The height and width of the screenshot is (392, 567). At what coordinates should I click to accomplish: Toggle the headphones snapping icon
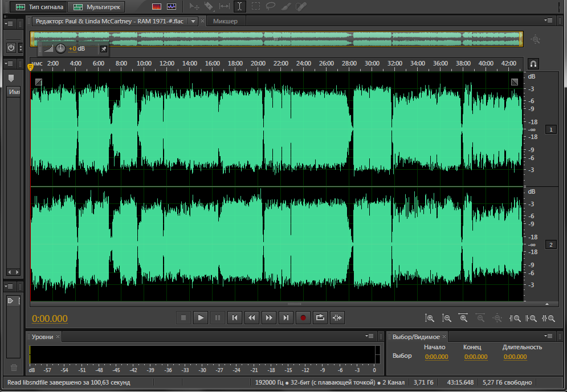coord(533,64)
